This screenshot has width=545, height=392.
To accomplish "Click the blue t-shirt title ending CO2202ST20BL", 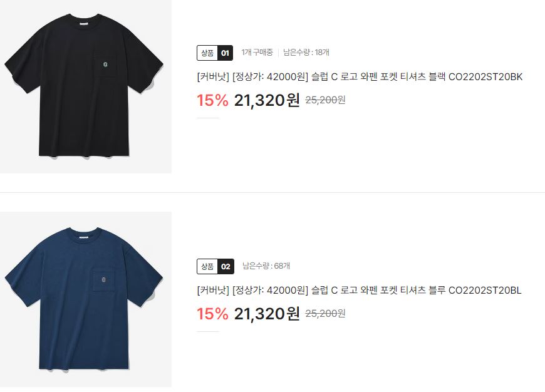I will point(359,290).
